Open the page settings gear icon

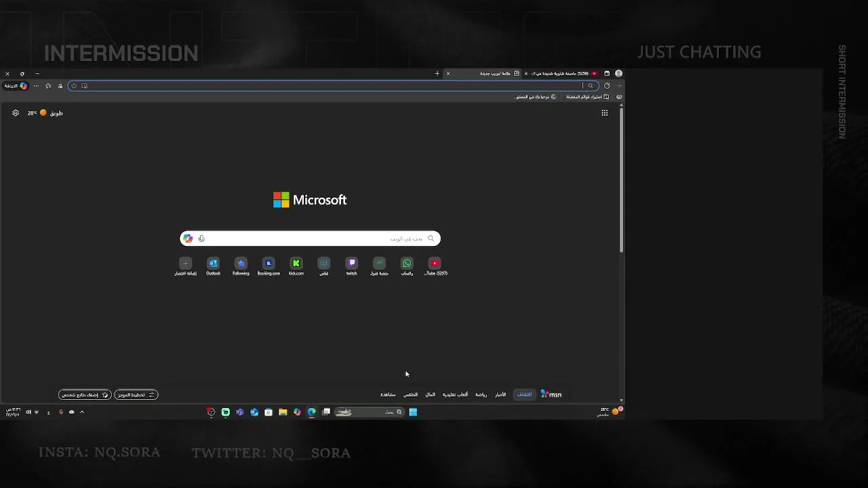(x=16, y=113)
